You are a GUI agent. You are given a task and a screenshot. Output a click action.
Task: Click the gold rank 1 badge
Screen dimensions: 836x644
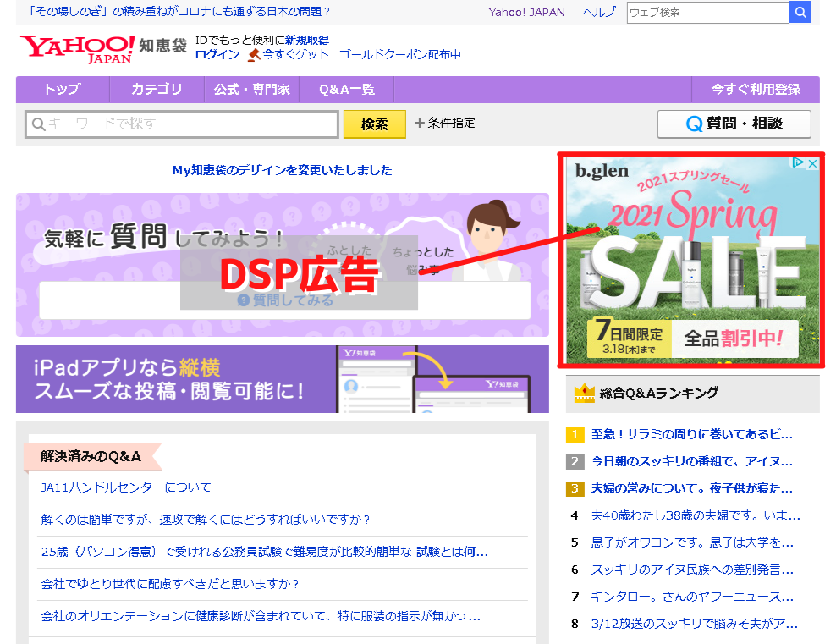[x=575, y=434]
